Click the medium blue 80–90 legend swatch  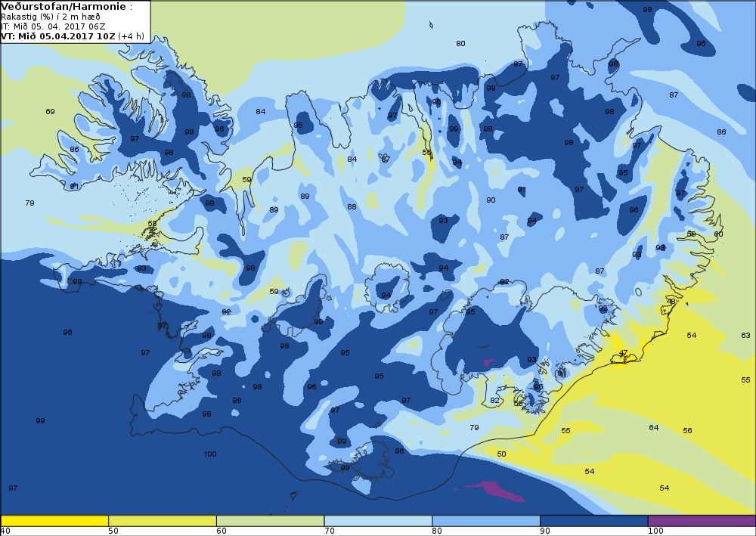[x=486, y=521]
